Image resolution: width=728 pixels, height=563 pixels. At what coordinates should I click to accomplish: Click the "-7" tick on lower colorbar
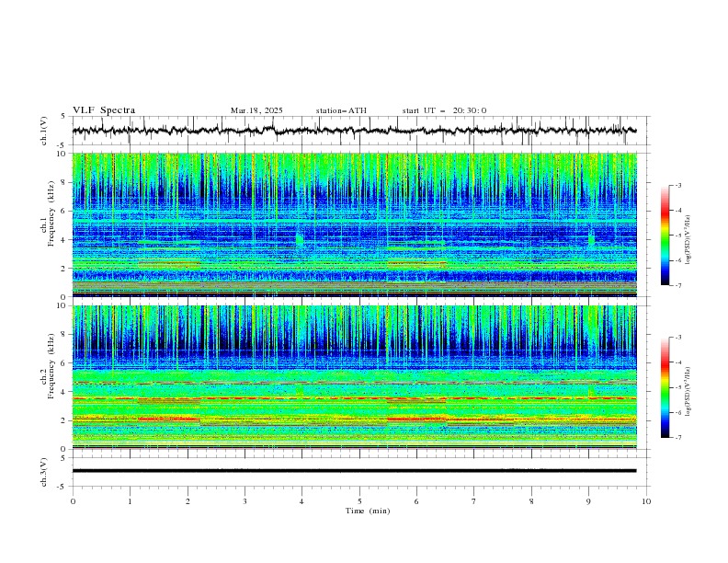coord(678,438)
